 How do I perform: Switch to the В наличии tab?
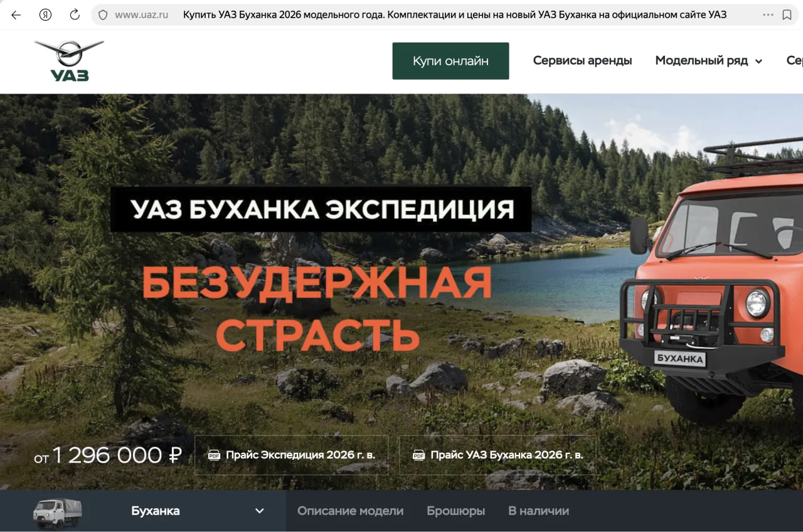tap(538, 511)
